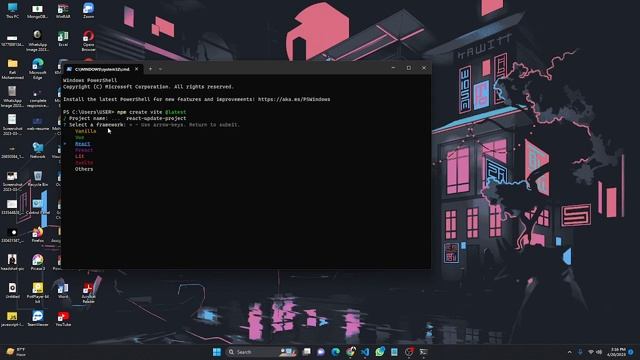Open the Picasa 3 desktop shortcut
640x360 pixels.
click(x=38, y=262)
